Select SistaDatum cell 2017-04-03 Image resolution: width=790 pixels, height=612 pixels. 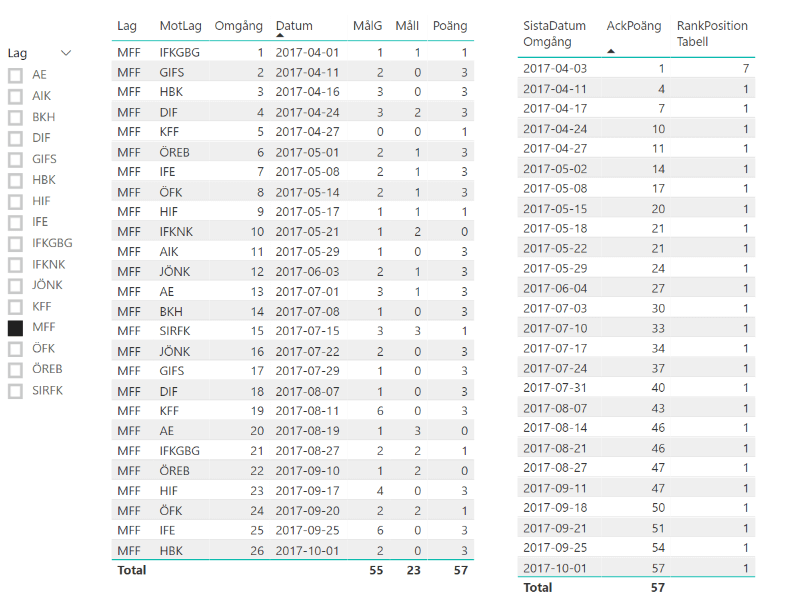555,69
